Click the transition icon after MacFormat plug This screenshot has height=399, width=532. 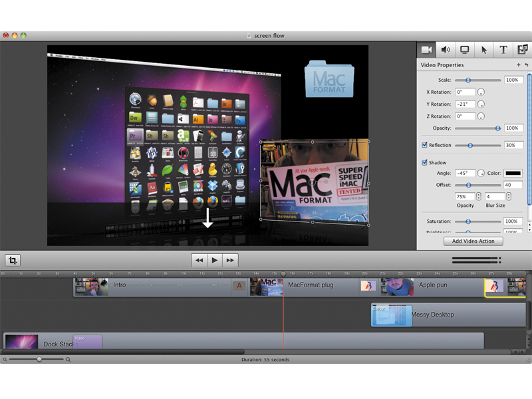368,286
